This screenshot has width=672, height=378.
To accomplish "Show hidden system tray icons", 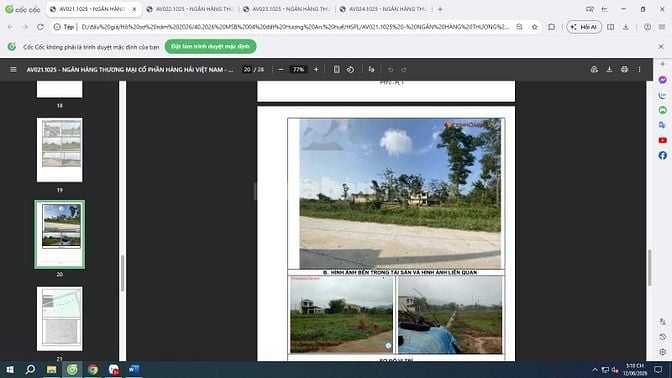I will point(595,370).
